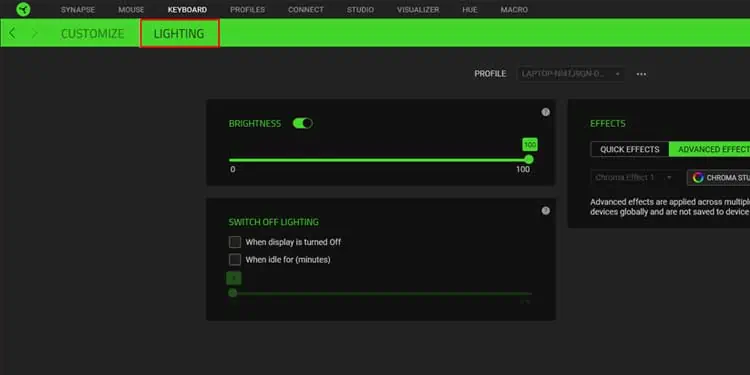This screenshot has height=375, width=750.
Task: Expand the Chroma Effect 1 dropdown
Action: 635,177
